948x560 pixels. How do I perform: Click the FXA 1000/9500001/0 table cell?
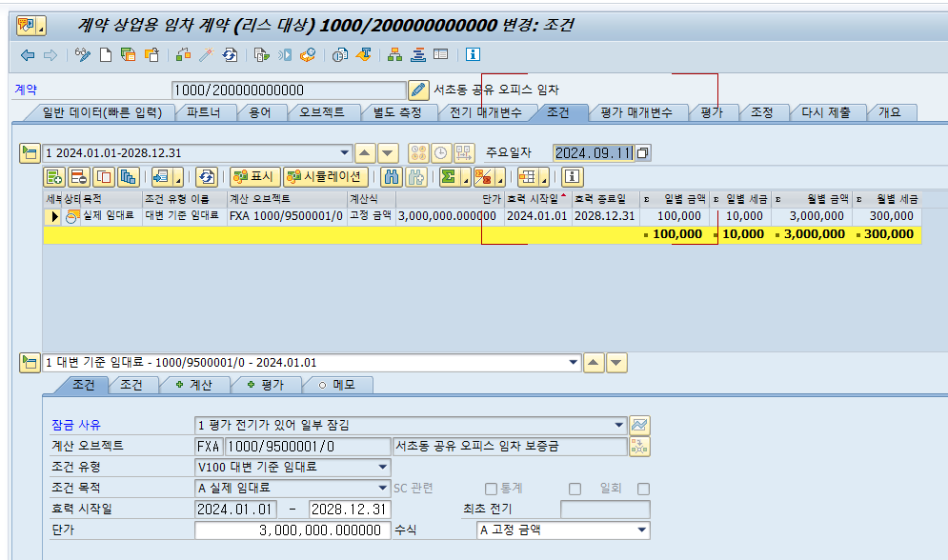point(286,215)
